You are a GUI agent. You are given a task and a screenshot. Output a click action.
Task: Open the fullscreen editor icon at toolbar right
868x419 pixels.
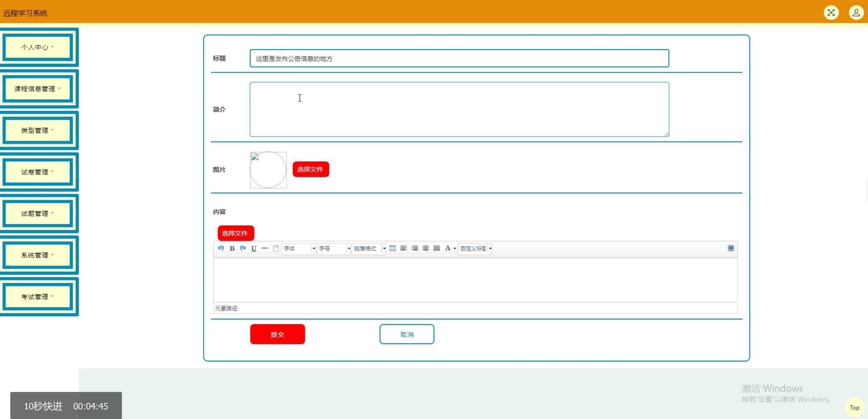730,248
